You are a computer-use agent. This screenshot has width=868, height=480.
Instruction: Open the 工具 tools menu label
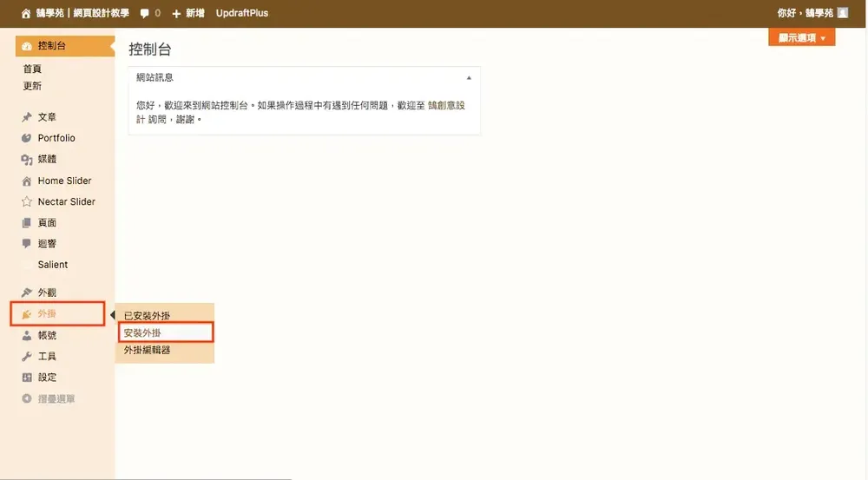coord(47,357)
